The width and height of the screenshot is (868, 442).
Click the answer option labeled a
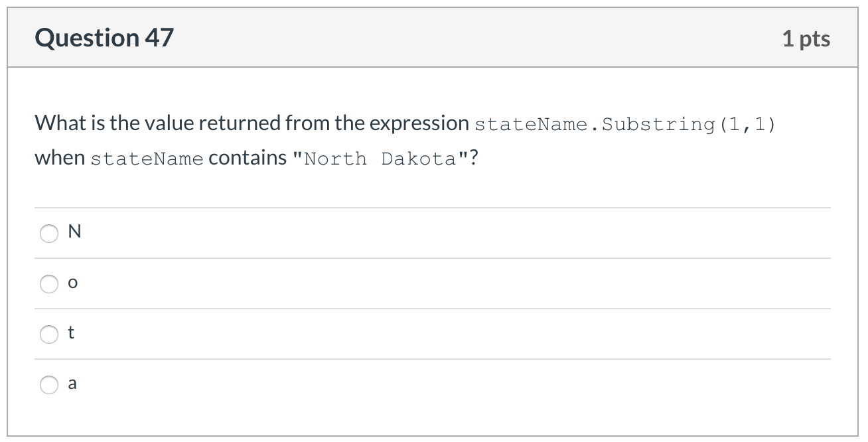click(72, 383)
